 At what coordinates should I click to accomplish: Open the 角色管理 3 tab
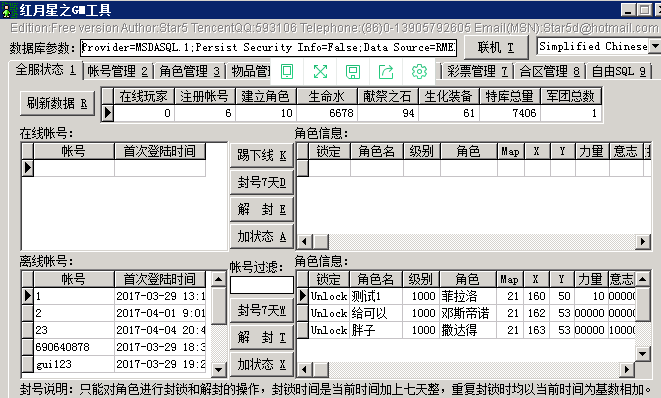(x=190, y=72)
